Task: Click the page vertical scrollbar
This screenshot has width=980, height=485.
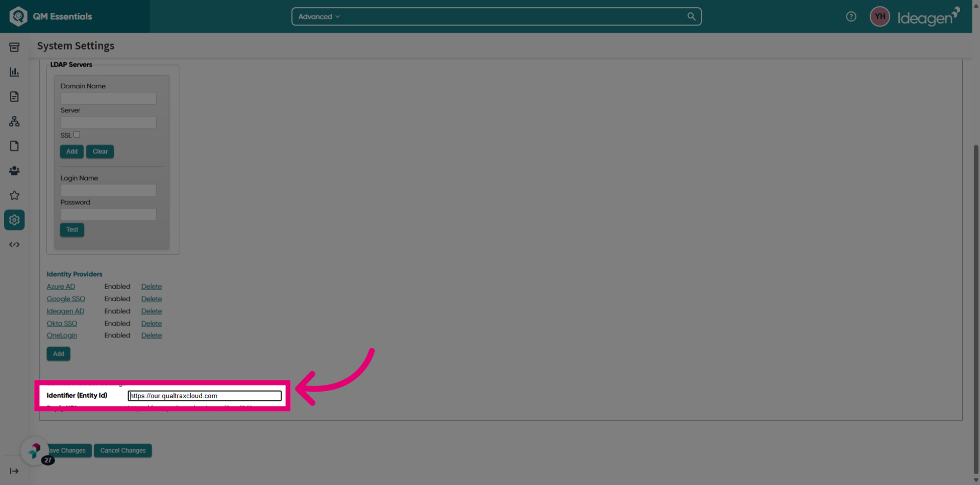Action: [976, 306]
